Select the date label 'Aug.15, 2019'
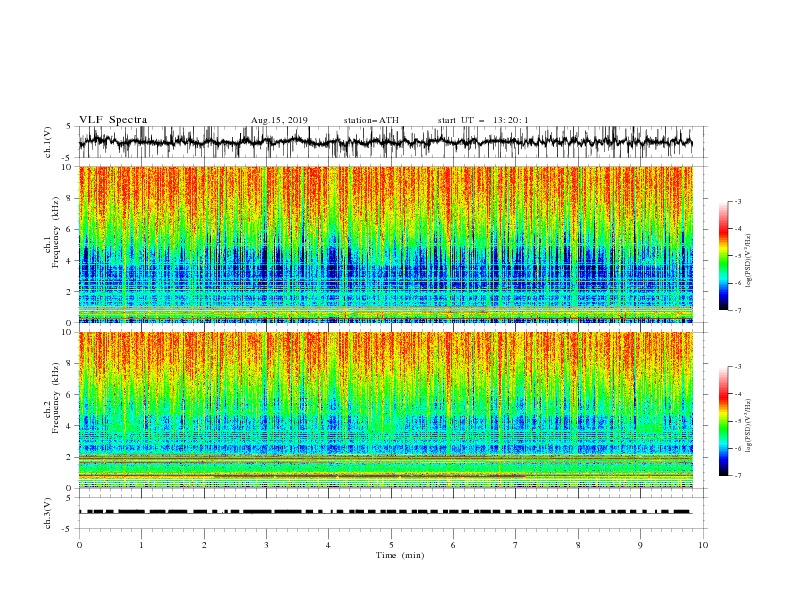Image resolution: width=792 pixels, height=612 pixels. [279, 120]
